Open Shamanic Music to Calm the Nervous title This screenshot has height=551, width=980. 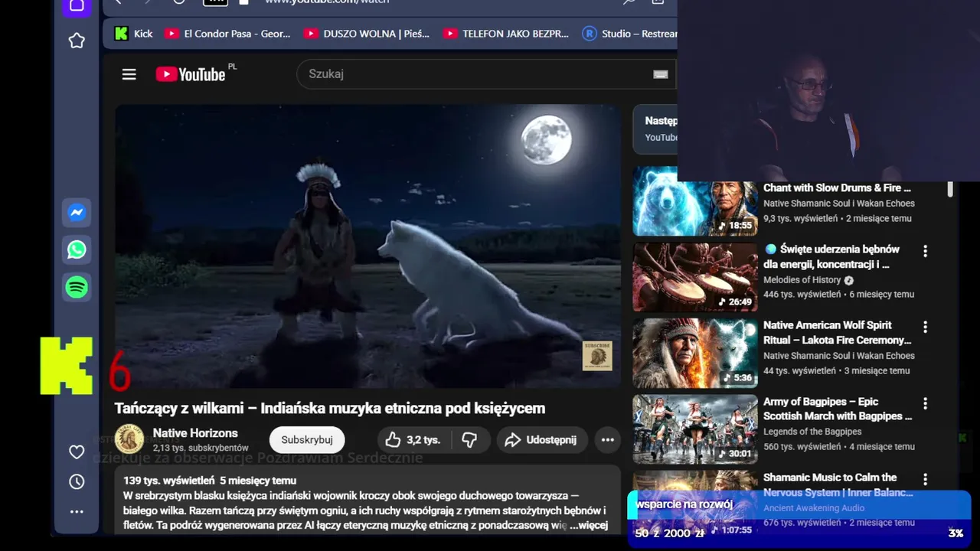[838, 484]
